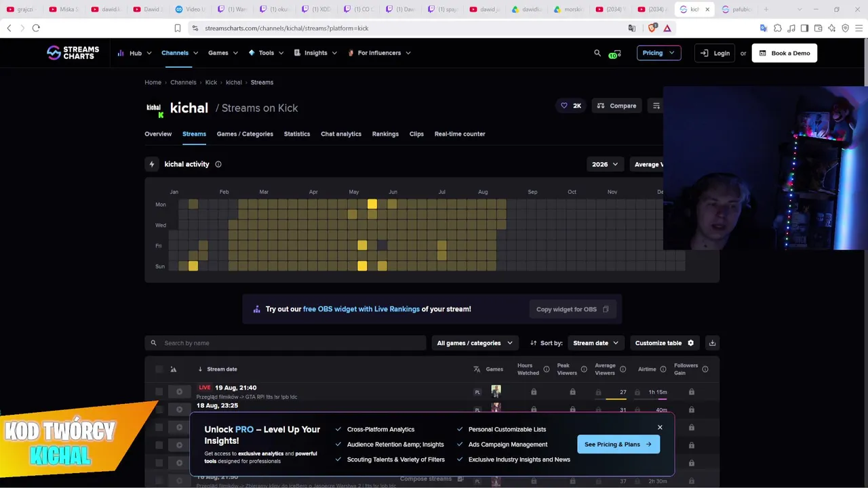Click the language translate column icon

(x=477, y=369)
